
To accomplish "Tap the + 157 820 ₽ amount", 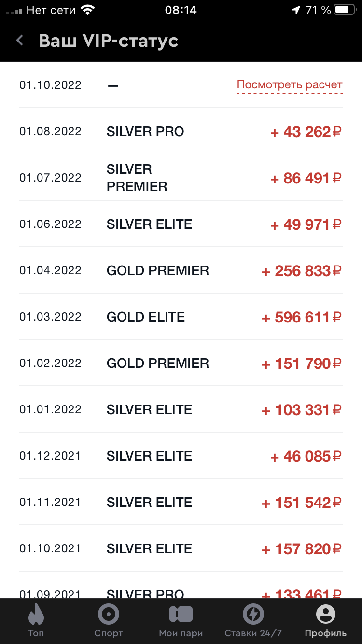I will (302, 549).
